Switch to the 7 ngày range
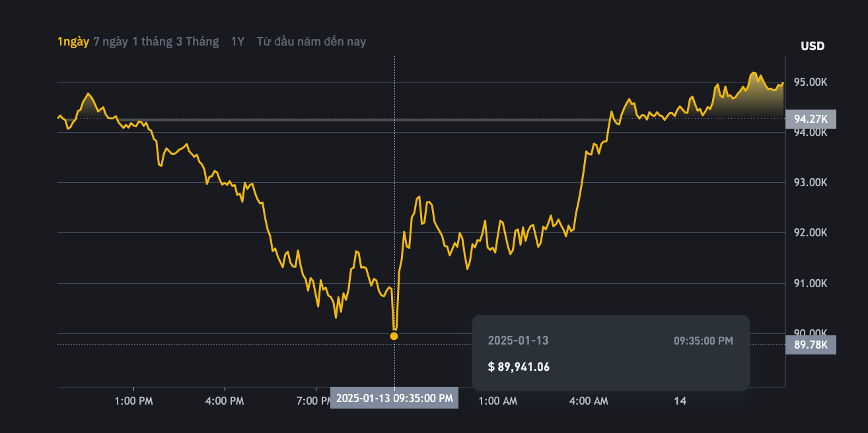 click(110, 42)
